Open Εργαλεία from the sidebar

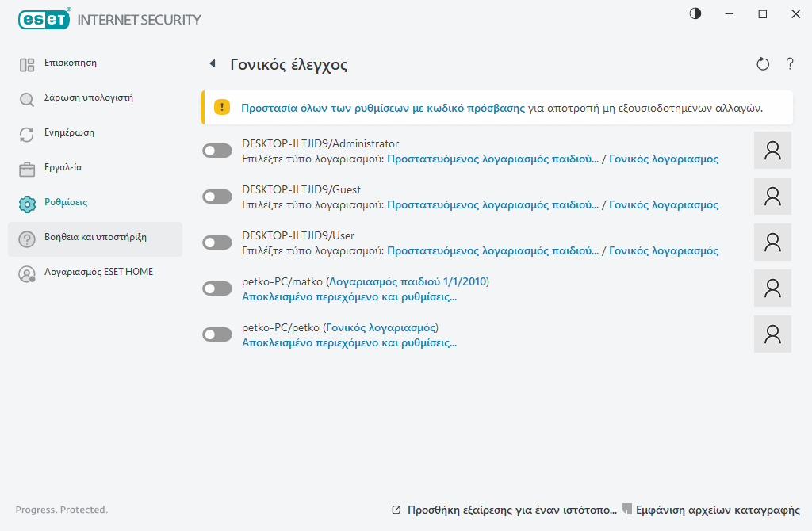coord(62,168)
